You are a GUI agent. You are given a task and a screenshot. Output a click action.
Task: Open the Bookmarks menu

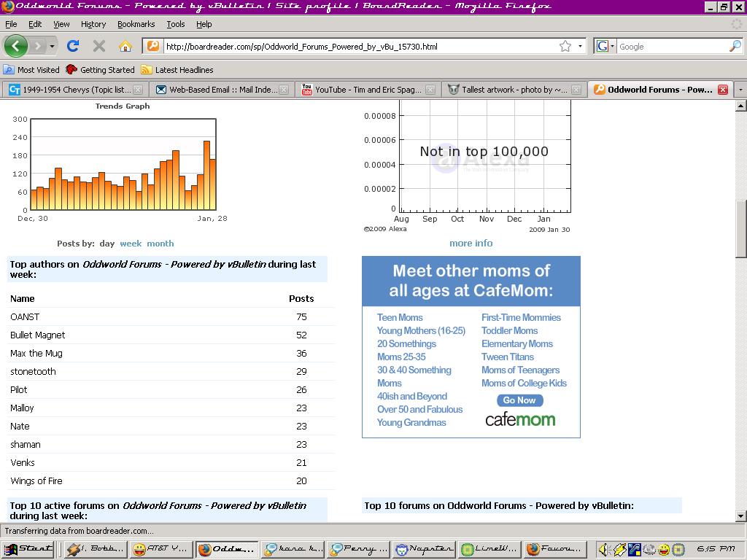click(136, 24)
